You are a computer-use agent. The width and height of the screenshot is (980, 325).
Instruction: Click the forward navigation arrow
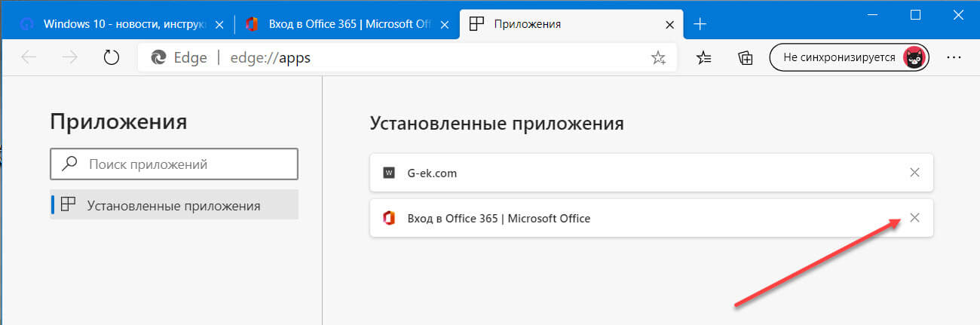coord(70,57)
